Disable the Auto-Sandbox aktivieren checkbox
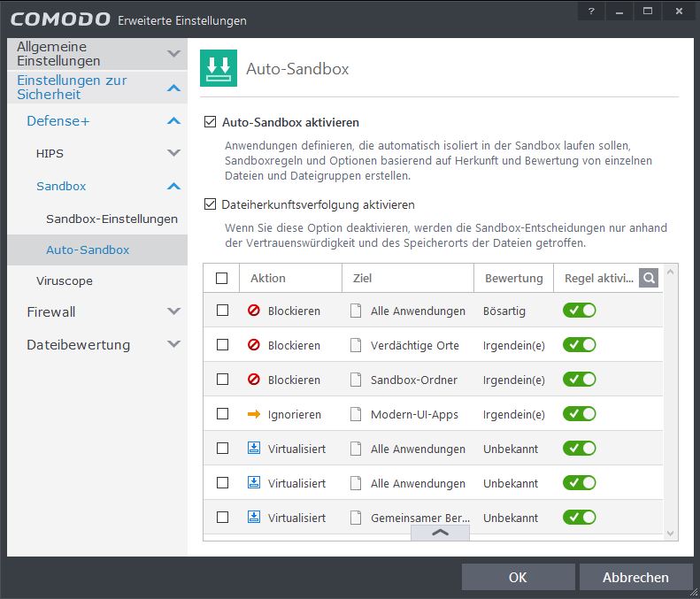700x599 pixels. click(211, 122)
